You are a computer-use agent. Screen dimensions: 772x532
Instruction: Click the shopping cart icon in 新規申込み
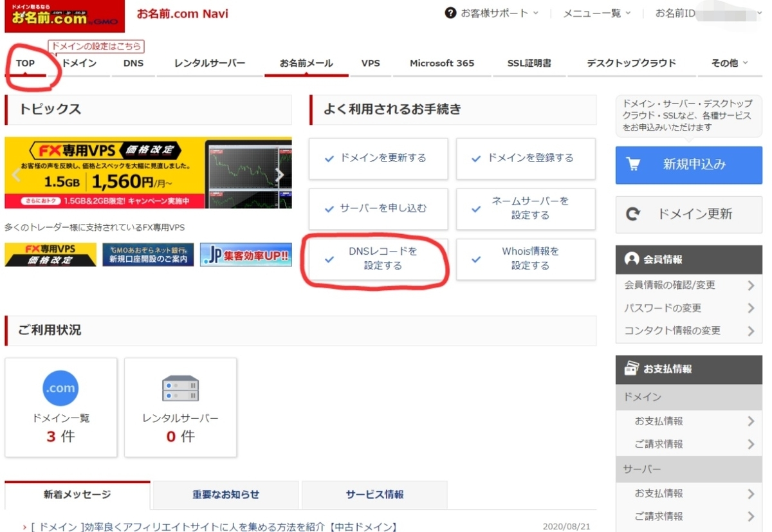[x=633, y=164]
